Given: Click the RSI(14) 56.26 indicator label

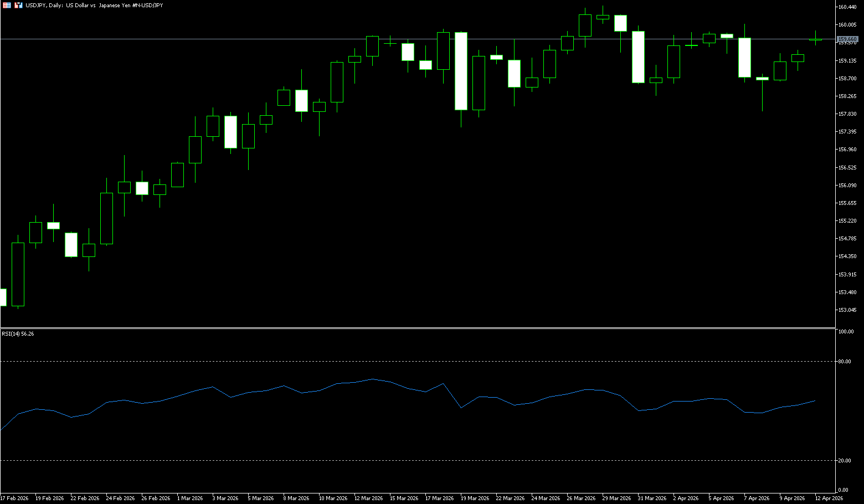Looking at the screenshot, I should [18, 333].
